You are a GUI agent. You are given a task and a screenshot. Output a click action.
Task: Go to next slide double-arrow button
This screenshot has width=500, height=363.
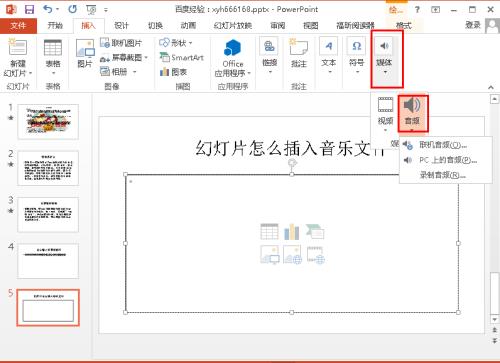click(x=494, y=340)
